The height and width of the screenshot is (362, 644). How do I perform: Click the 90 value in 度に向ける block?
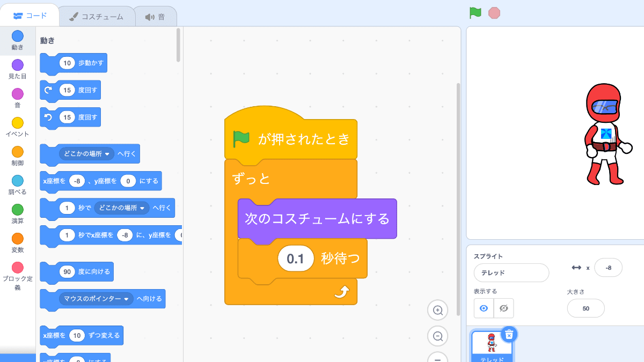[x=67, y=272]
